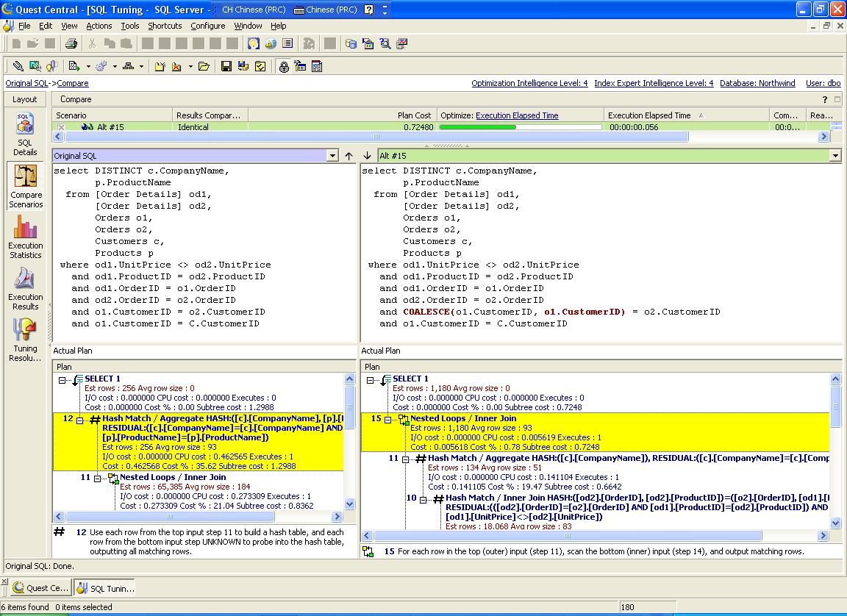Viewport: 847px width, 616px height.
Task: Click the tuning wrench toolbar icon
Action: click(x=16, y=66)
